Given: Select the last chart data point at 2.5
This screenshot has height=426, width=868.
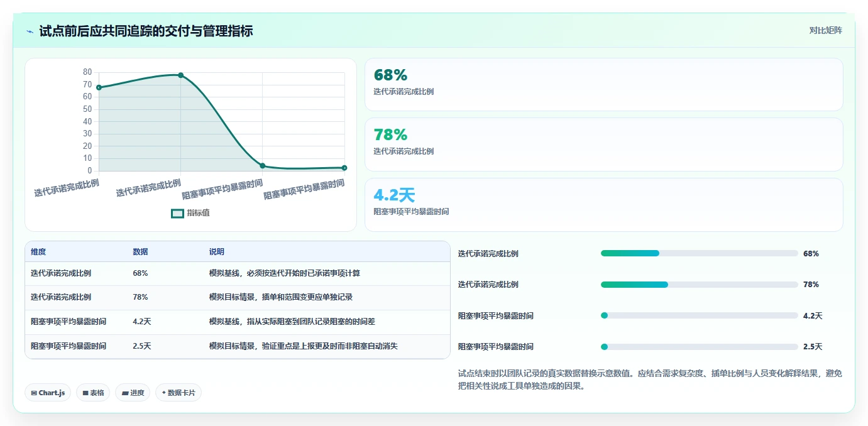Looking at the screenshot, I should tap(344, 168).
